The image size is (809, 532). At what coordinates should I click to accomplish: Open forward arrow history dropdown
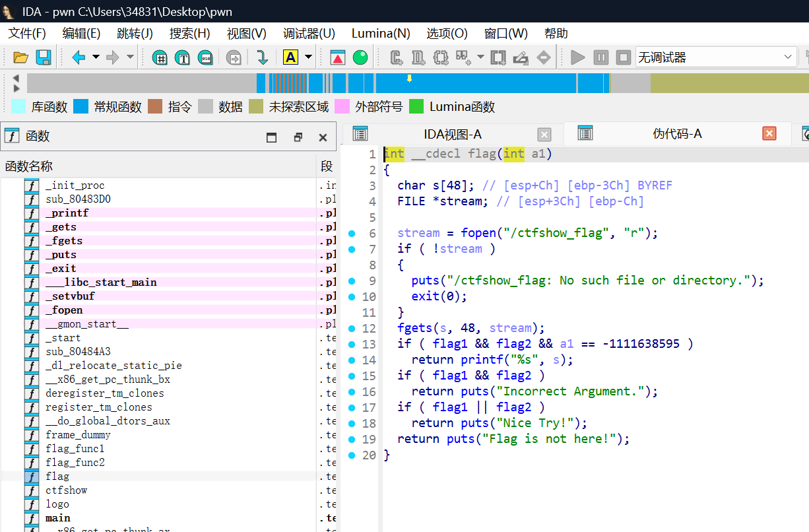point(130,57)
